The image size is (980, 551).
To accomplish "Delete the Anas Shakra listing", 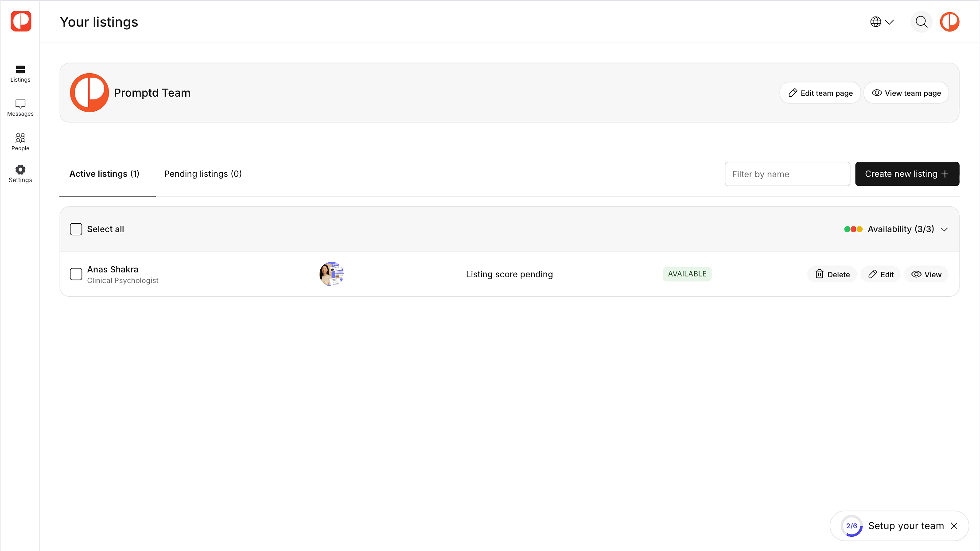I will click(x=832, y=274).
